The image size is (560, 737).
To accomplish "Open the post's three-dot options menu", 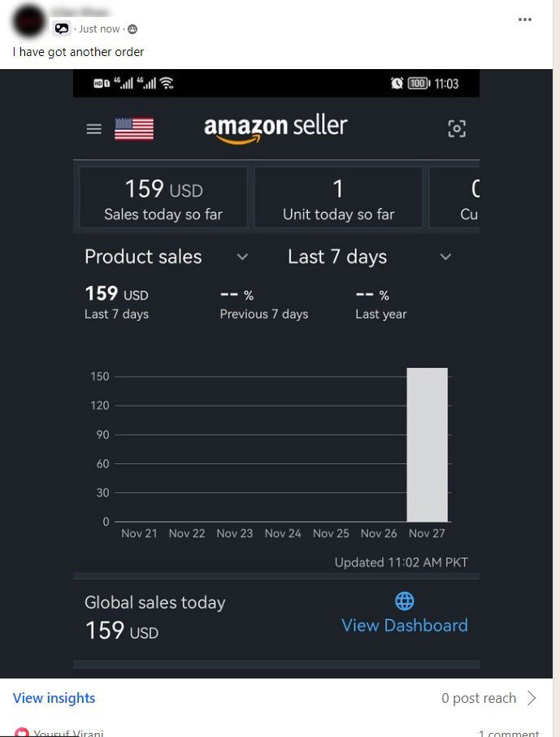I will coord(527,19).
